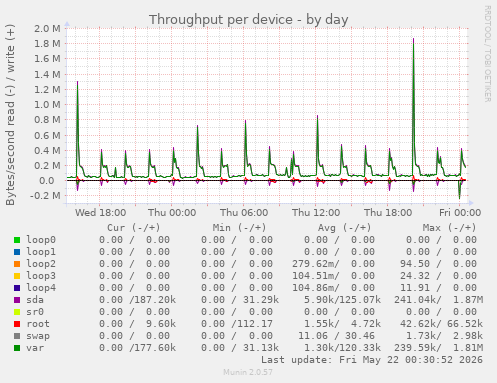Click the 'Fri 00:00' x-axis label
This screenshot has height=383, width=497.
click(x=460, y=213)
